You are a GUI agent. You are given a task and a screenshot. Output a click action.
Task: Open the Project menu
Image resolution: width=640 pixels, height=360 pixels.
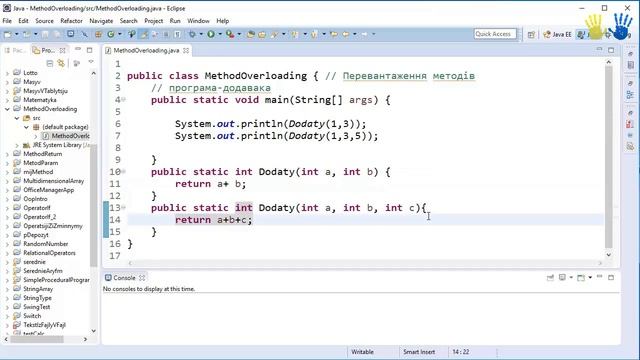pos(153,21)
